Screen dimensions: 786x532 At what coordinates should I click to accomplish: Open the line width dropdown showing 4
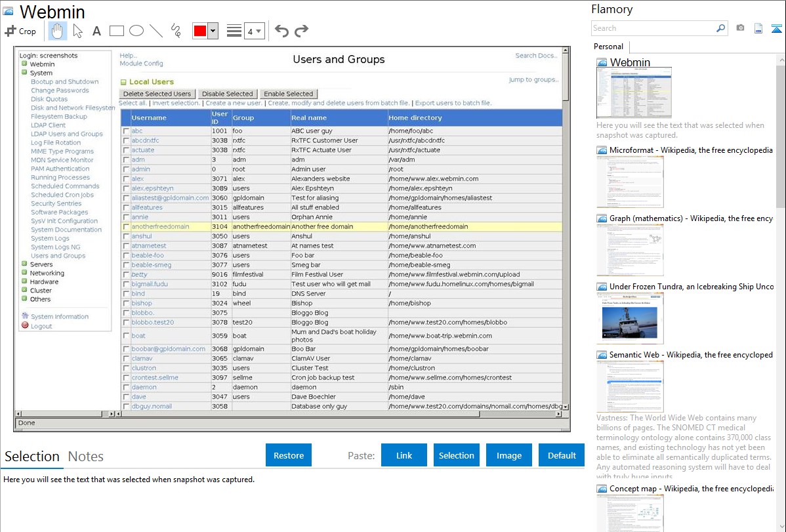tap(255, 31)
